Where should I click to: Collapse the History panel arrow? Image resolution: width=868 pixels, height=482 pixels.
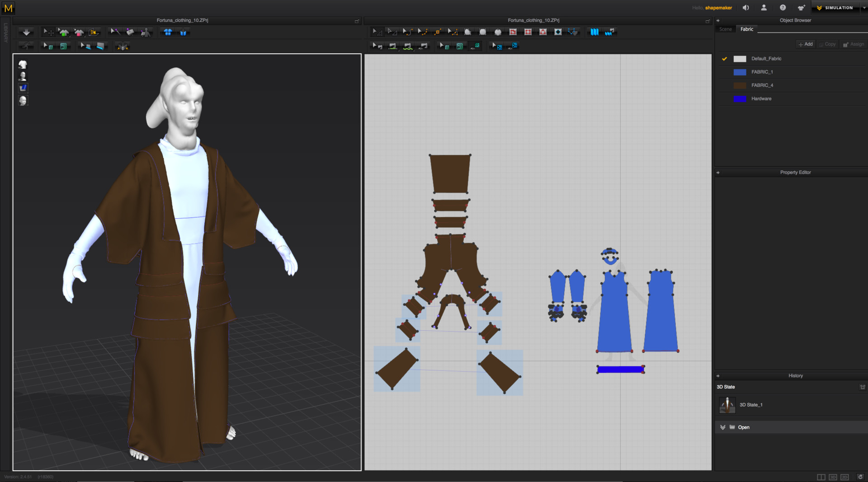718,376
